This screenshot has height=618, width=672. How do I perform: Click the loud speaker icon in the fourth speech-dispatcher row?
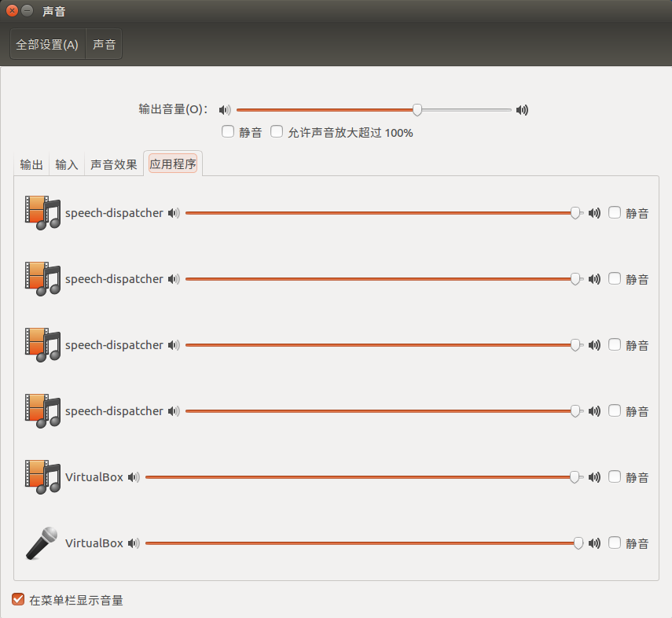(x=594, y=411)
